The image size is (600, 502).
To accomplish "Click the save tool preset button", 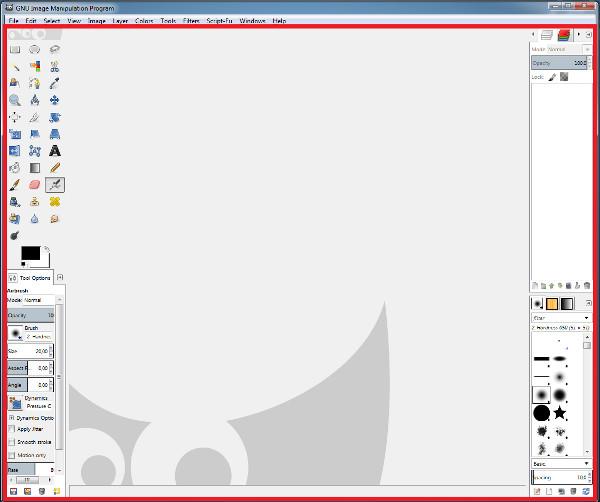I will click(13, 491).
